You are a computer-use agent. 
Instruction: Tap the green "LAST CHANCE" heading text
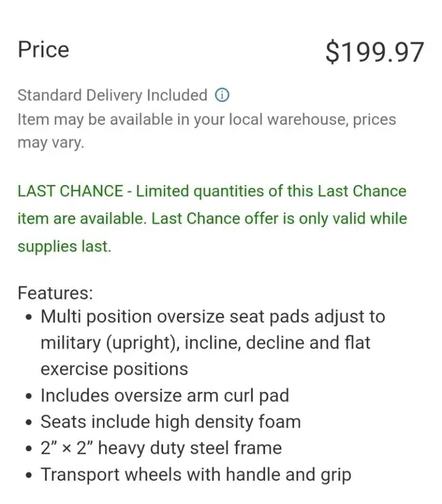click(70, 191)
